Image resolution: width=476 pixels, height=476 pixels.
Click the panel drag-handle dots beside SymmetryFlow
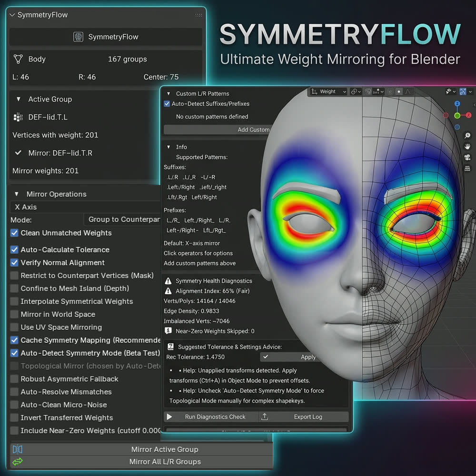(x=198, y=15)
